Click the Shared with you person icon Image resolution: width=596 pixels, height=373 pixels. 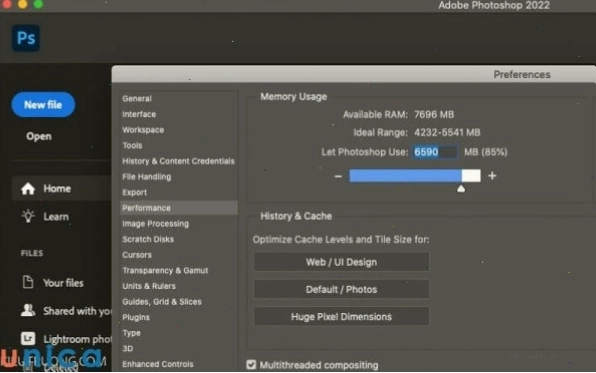[28, 310]
